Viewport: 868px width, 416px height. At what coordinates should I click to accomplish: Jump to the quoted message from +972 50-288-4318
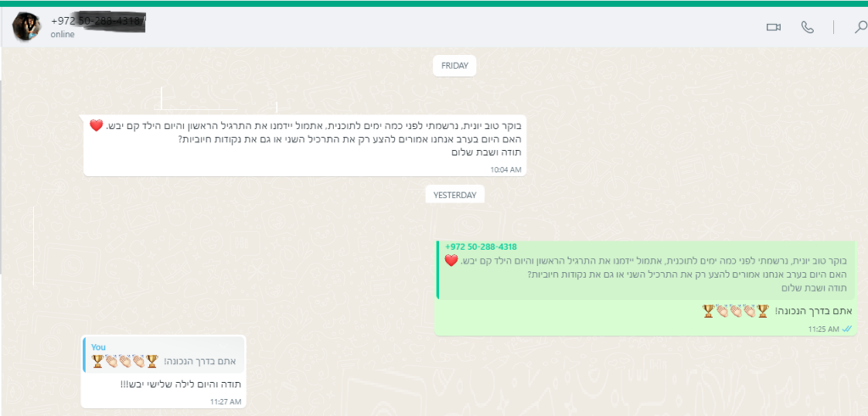point(645,270)
